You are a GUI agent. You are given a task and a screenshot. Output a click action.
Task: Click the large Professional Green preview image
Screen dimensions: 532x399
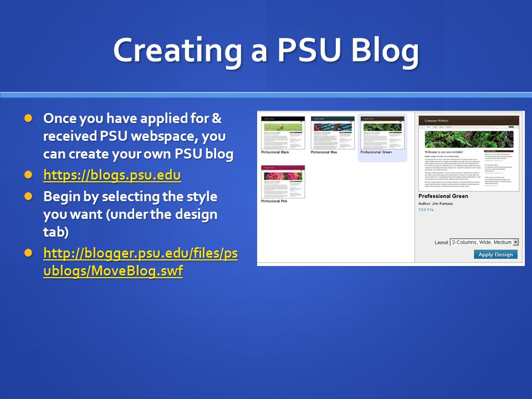[x=469, y=154]
